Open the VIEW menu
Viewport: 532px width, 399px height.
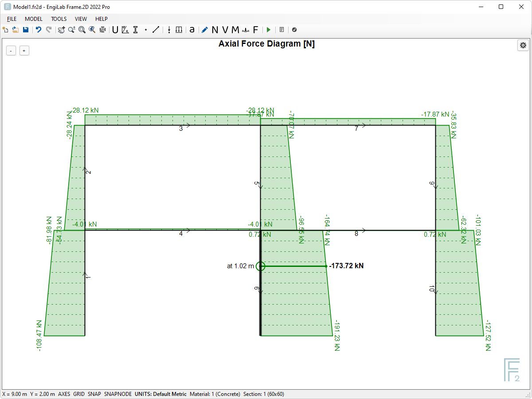81,19
